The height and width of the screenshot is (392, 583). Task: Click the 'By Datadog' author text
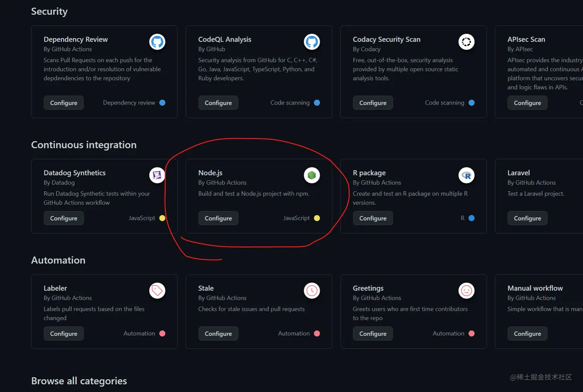pos(59,182)
